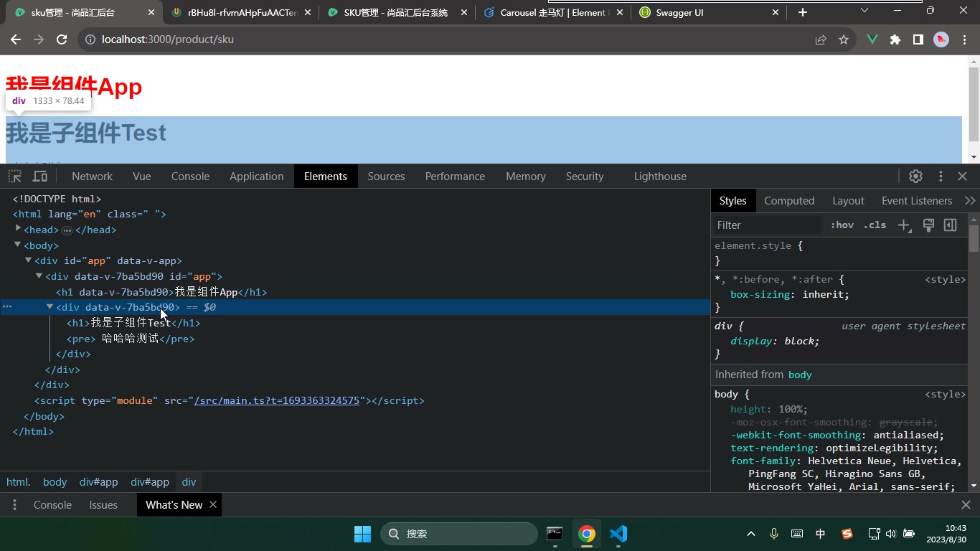Click the Styles filter input field

point(767,225)
